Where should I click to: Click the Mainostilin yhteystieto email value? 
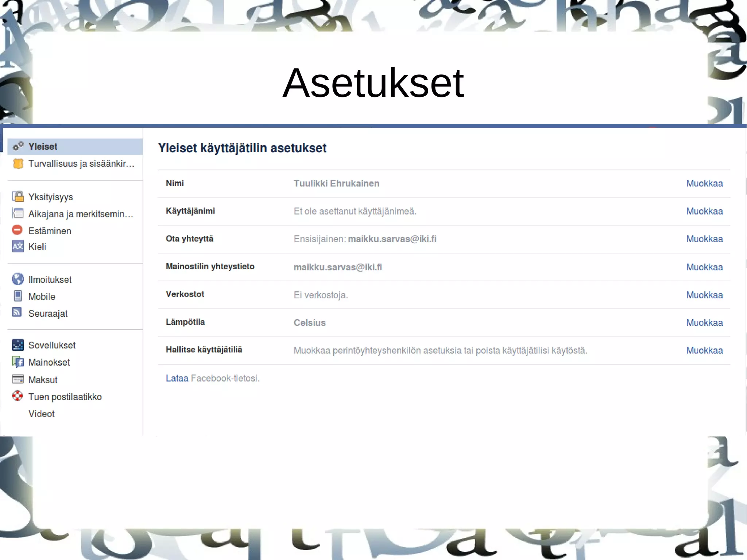pos(338,267)
